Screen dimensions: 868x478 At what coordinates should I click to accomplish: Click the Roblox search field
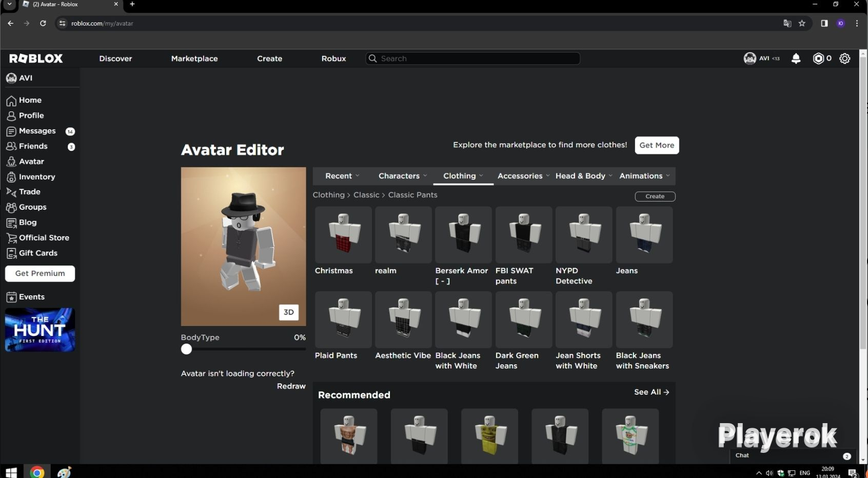tap(472, 58)
